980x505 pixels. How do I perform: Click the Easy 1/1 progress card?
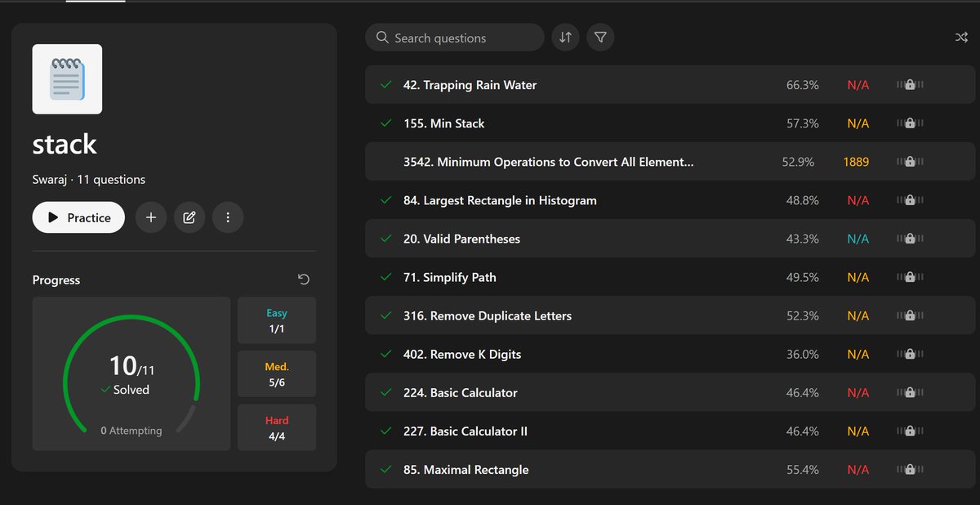pos(277,320)
